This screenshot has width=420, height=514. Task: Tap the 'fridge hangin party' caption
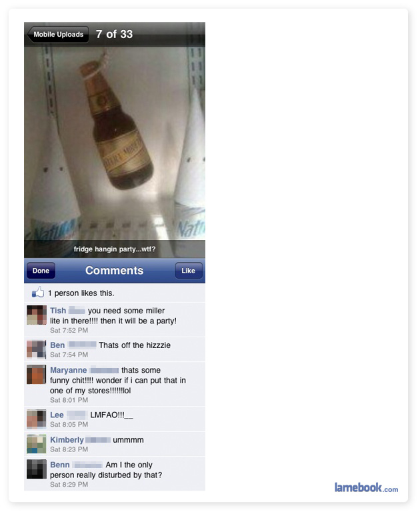click(x=115, y=249)
